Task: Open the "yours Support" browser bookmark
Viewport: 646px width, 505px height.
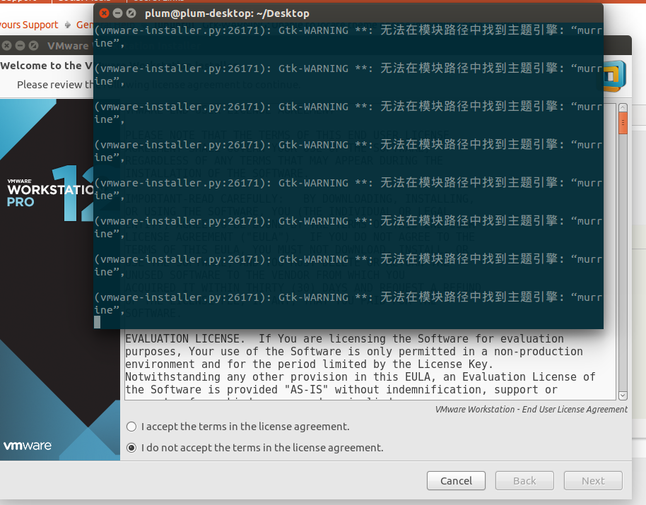Action: coord(28,25)
